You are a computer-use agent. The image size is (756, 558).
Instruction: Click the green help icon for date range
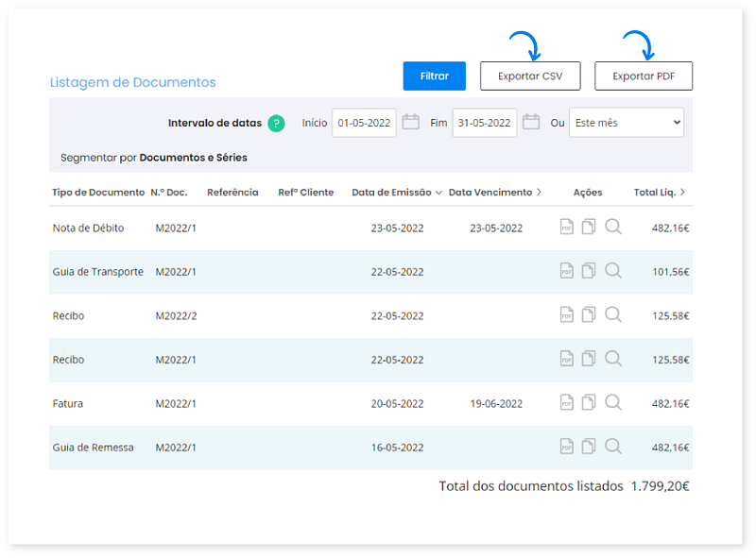276,123
